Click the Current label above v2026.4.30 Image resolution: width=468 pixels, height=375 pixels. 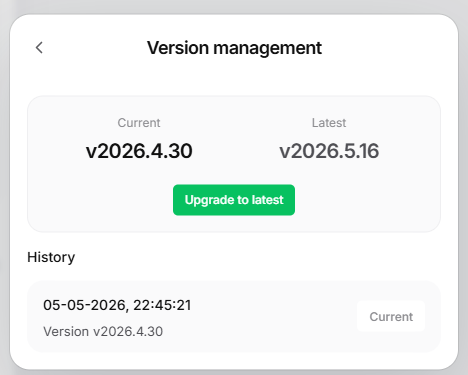139,123
